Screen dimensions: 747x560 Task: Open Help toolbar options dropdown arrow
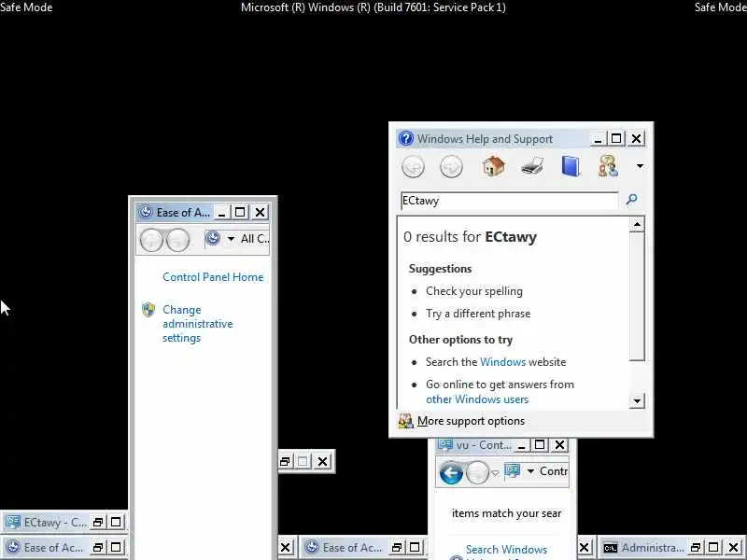(640, 166)
